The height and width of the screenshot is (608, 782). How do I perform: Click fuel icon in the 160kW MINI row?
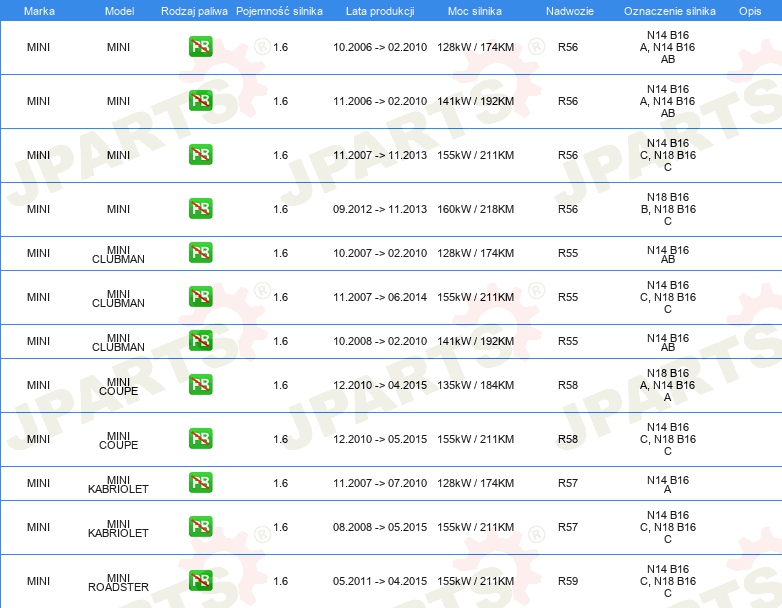(x=200, y=208)
